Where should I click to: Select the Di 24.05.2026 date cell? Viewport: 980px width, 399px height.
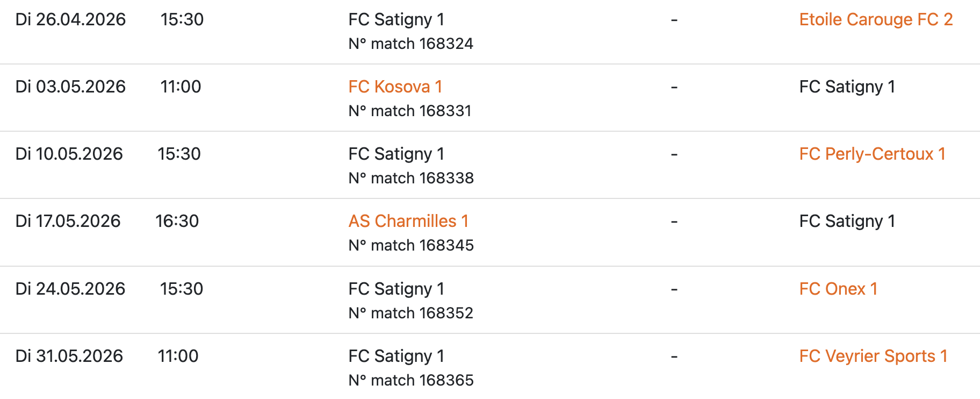point(70,289)
